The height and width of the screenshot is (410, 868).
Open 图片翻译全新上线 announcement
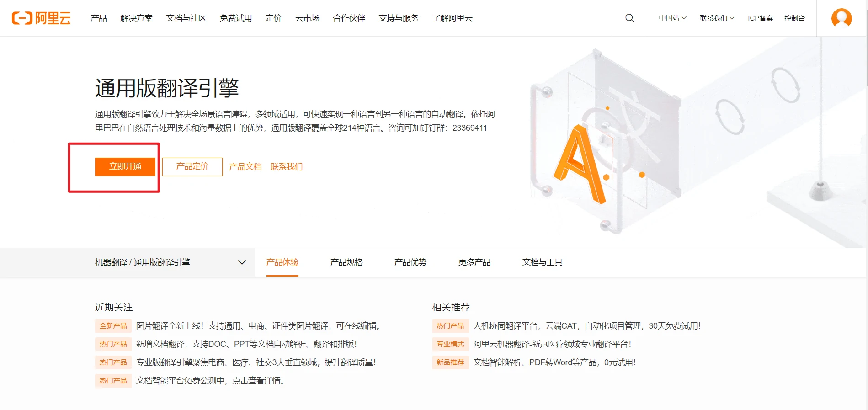258,326
